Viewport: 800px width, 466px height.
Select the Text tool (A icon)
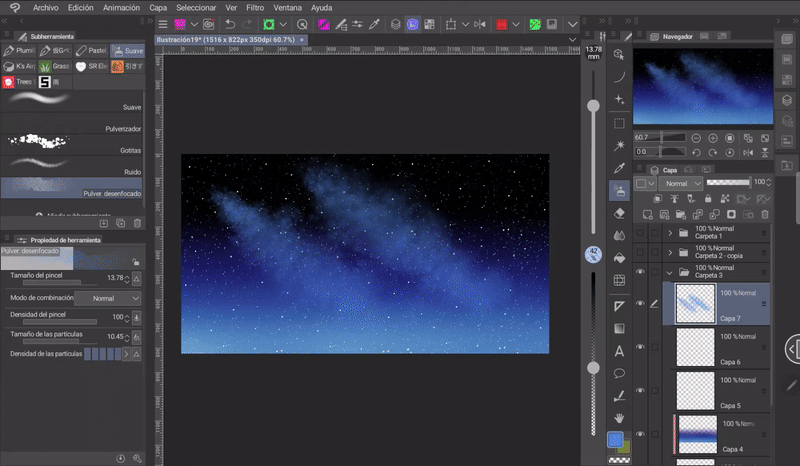(619, 350)
